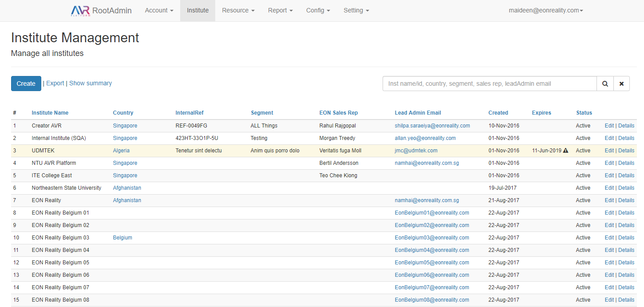Click the AVR Platform logo
644x307 pixels.
click(x=80, y=11)
